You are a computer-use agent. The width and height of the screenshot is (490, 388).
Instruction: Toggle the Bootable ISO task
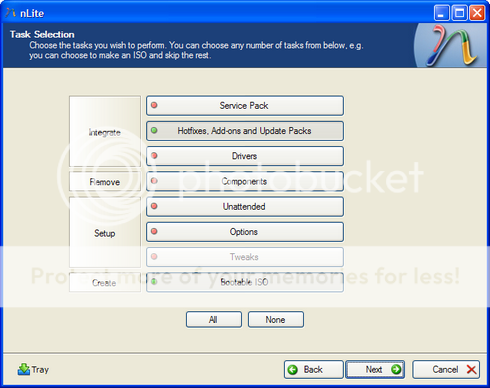click(245, 282)
